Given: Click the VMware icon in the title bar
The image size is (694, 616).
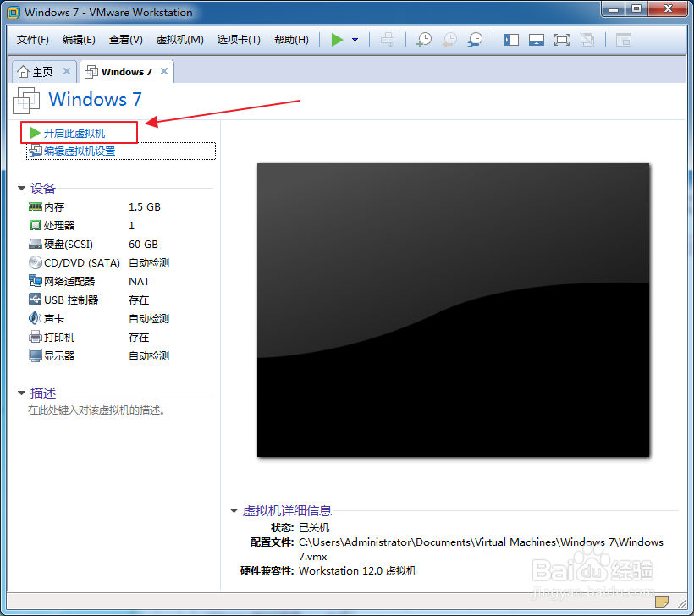Looking at the screenshot, I should point(14,13).
